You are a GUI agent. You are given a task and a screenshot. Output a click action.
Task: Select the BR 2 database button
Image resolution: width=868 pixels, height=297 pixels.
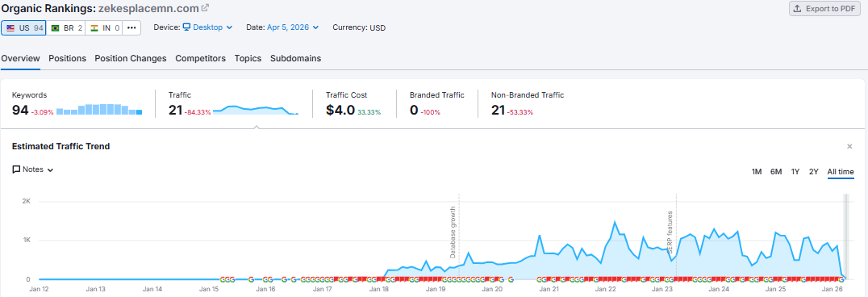click(x=66, y=27)
